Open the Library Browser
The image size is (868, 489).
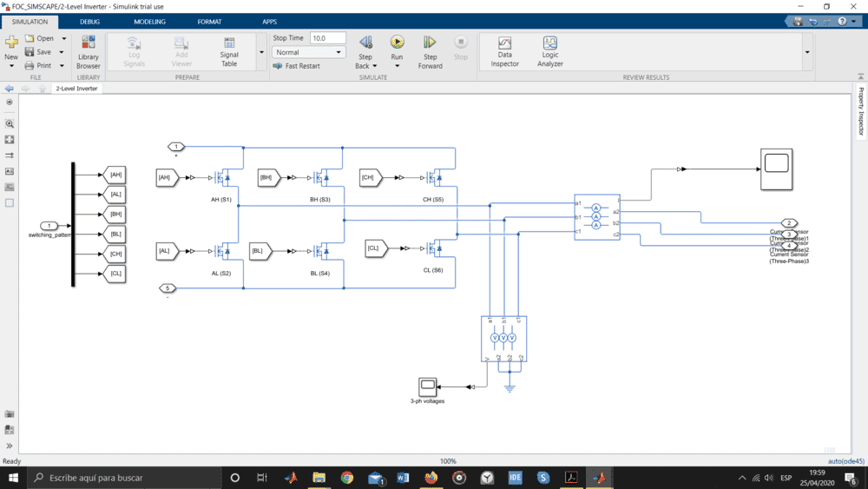88,51
